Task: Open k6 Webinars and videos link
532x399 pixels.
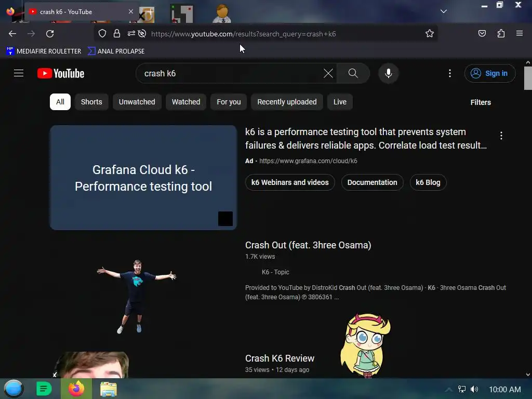Action: (290, 182)
